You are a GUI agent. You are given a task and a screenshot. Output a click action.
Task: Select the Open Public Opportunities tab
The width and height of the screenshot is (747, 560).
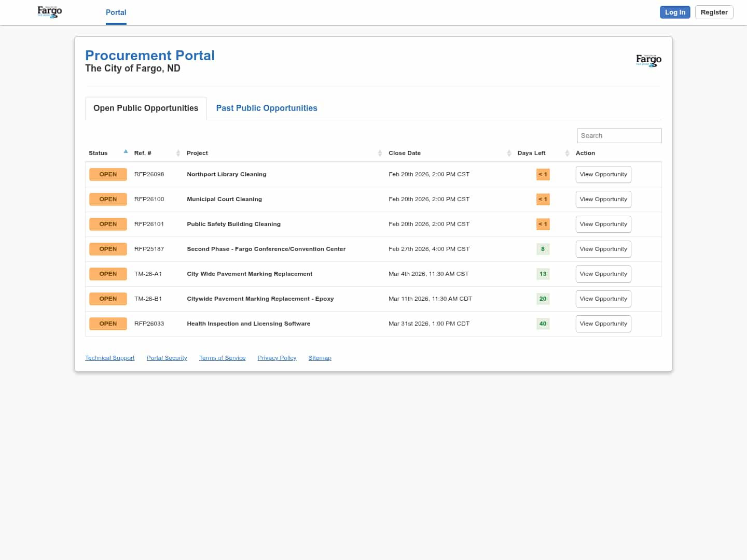(146, 108)
